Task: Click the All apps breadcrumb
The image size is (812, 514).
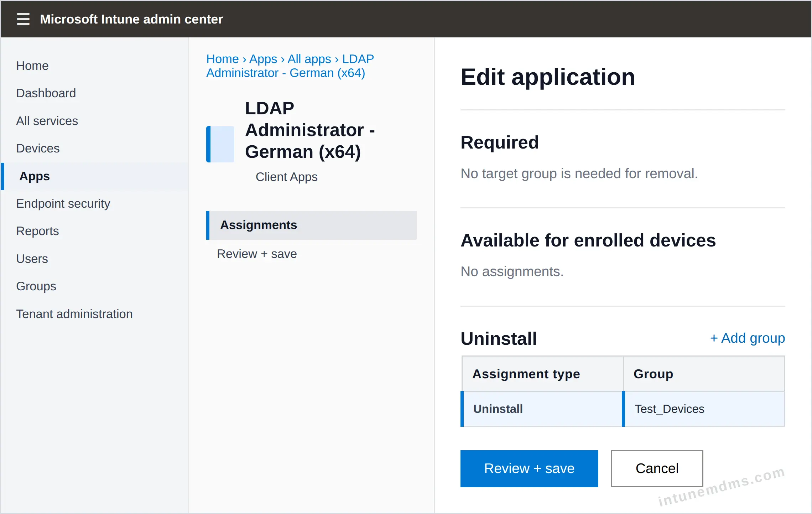Action: (x=309, y=59)
